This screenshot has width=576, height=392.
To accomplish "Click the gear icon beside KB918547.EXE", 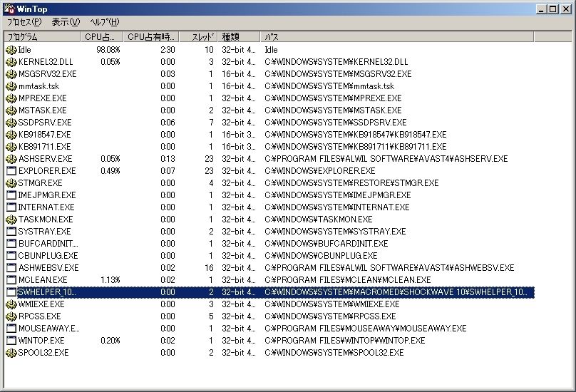I will point(11,135).
